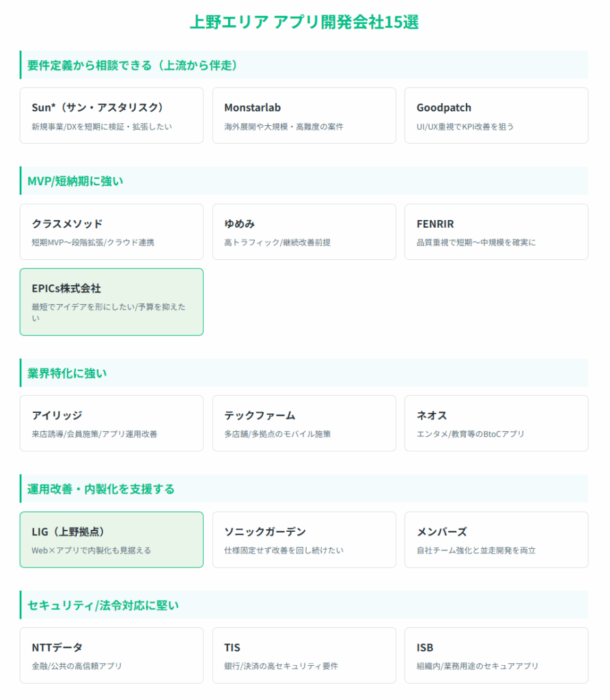The image size is (610, 700).
Task: Click the text 金融/公共の高信頼アプリ
Action: click(77, 666)
